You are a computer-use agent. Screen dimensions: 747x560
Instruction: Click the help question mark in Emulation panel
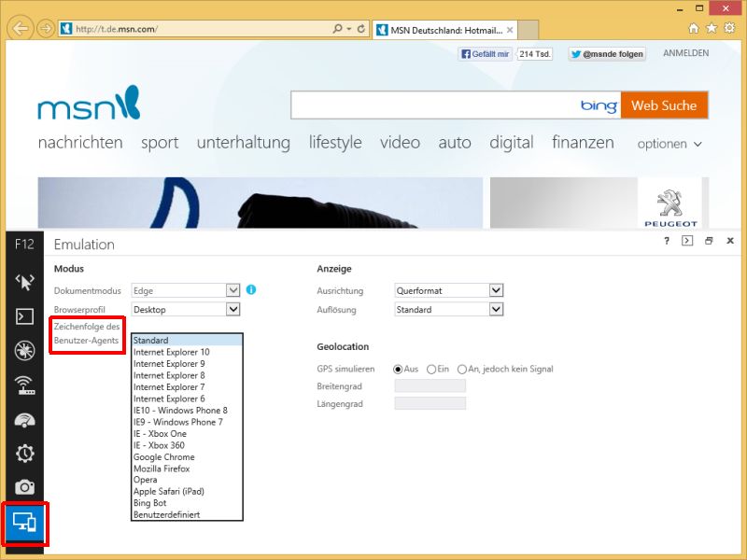click(667, 241)
